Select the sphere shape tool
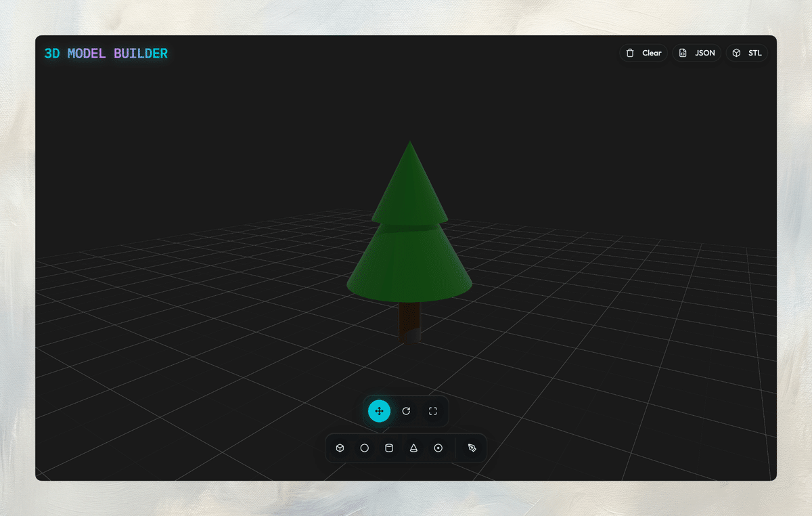This screenshot has height=516, width=812. tap(364, 448)
